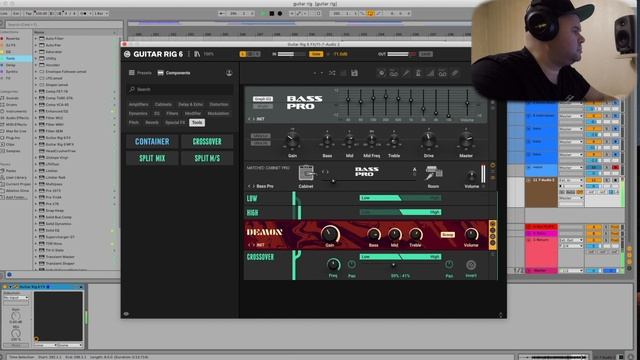Toggle the left Pan power button in Crossover
The width and height of the screenshot is (640, 360).
(x=351, y=265)
